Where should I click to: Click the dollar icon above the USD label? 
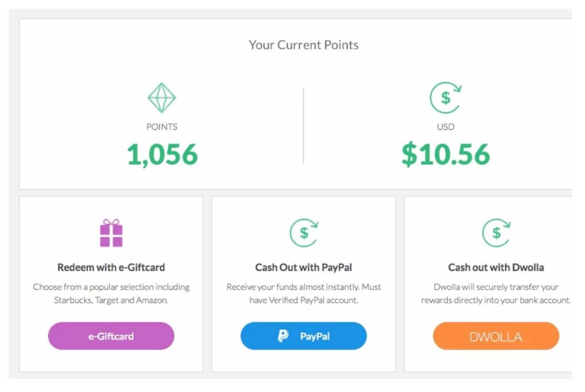click(445, 98)
